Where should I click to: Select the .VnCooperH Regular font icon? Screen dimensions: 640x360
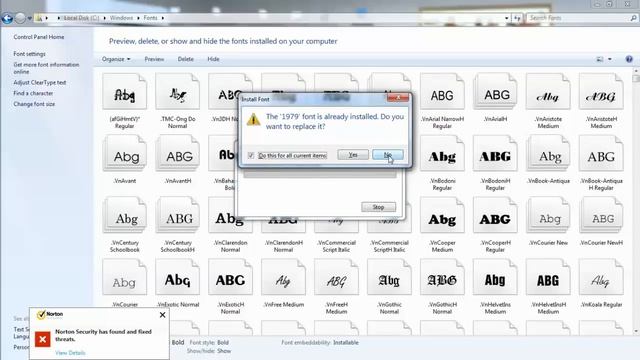495,216
